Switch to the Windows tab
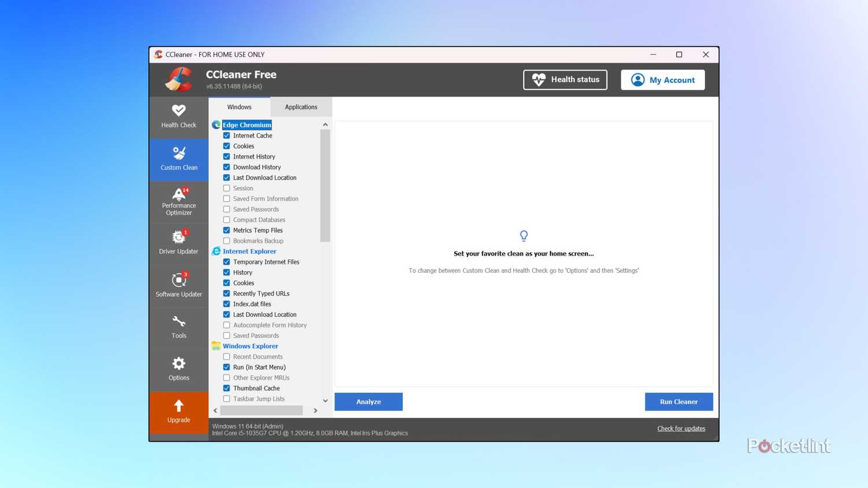The width and height of the screenshot is (868, 488). (239, 107)
